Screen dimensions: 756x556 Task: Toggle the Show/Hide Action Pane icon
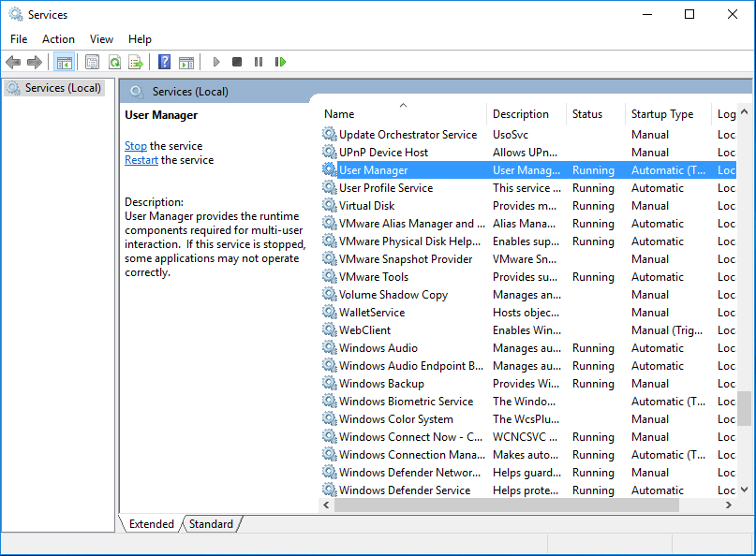(x=186, y=62)
